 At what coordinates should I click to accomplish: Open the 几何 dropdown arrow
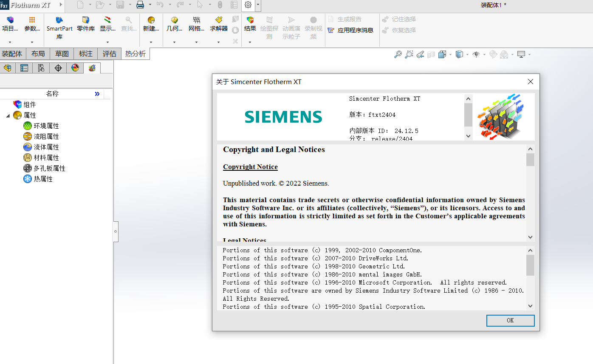(x=174, y=42)
